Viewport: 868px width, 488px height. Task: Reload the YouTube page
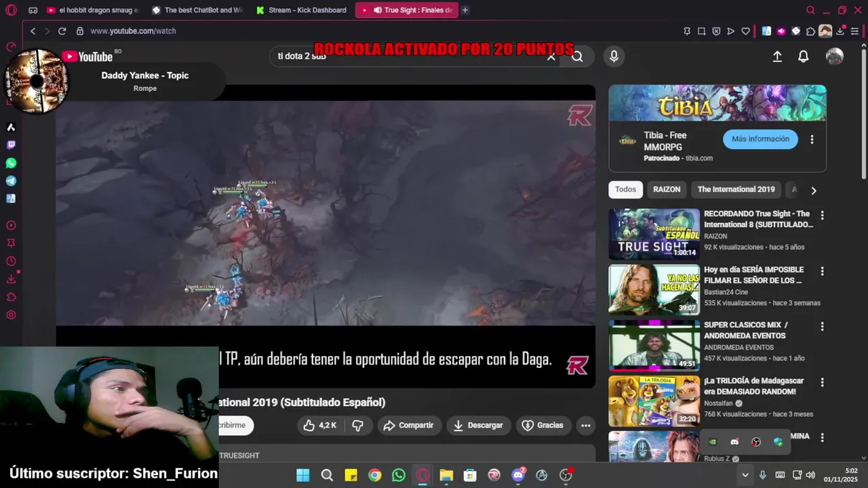[x=62, y=31]
